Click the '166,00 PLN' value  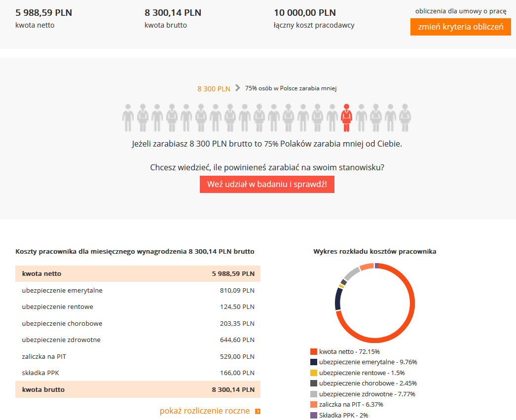pyautogui.click(x=237, y=373)
